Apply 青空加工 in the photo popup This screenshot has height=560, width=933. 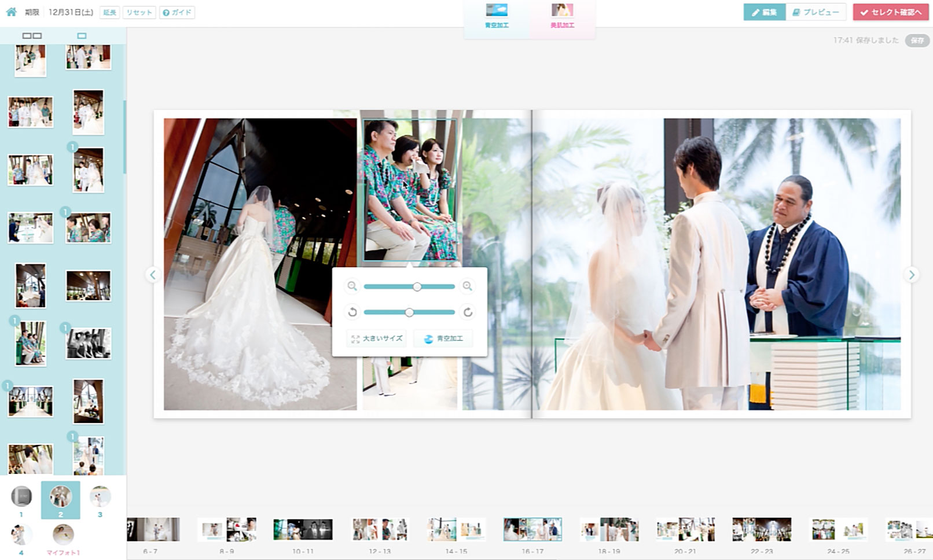click(443, 338)
